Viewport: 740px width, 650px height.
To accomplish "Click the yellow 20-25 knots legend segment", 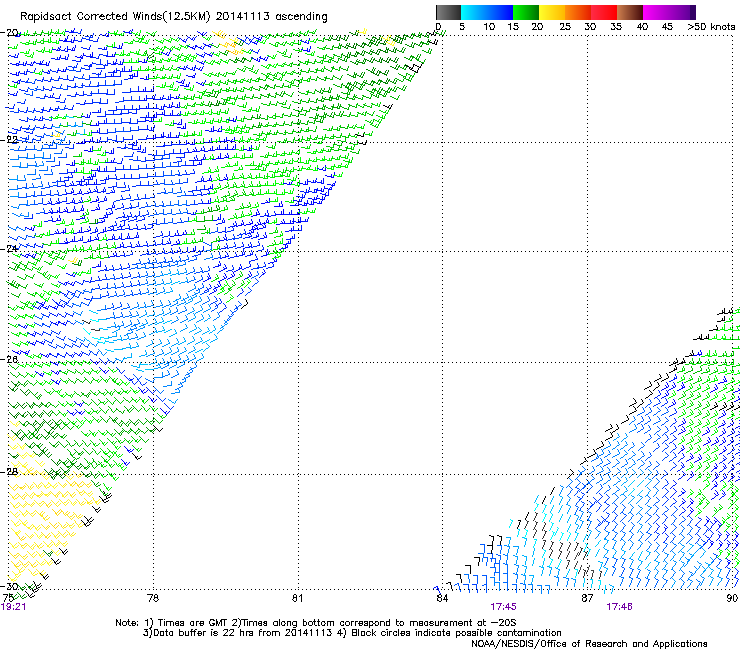I will pos(552,12).
